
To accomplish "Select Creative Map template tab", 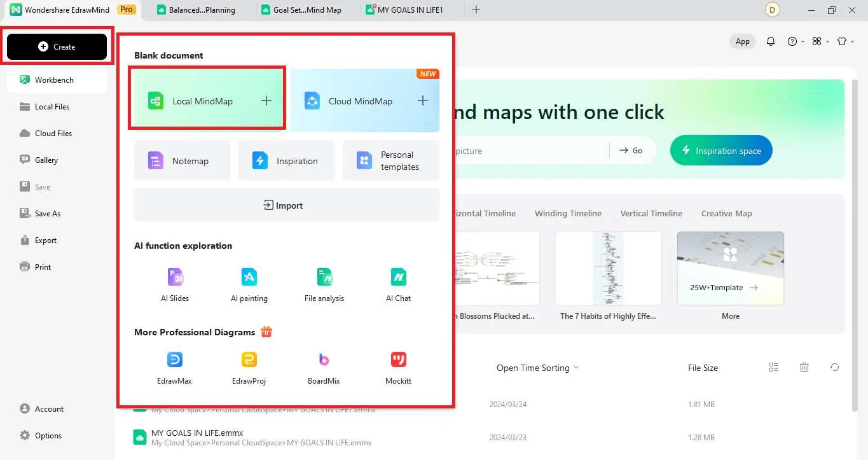I will click(726, 213).
